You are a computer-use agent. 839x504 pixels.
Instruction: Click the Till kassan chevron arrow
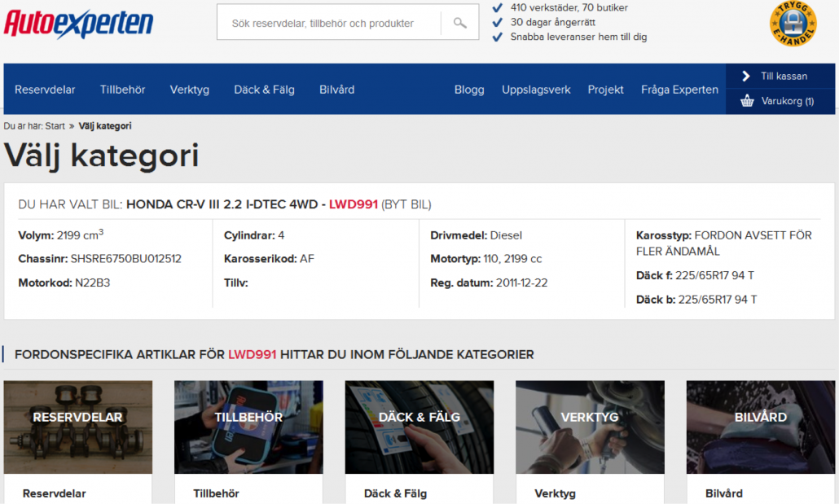tap(746, 76)
